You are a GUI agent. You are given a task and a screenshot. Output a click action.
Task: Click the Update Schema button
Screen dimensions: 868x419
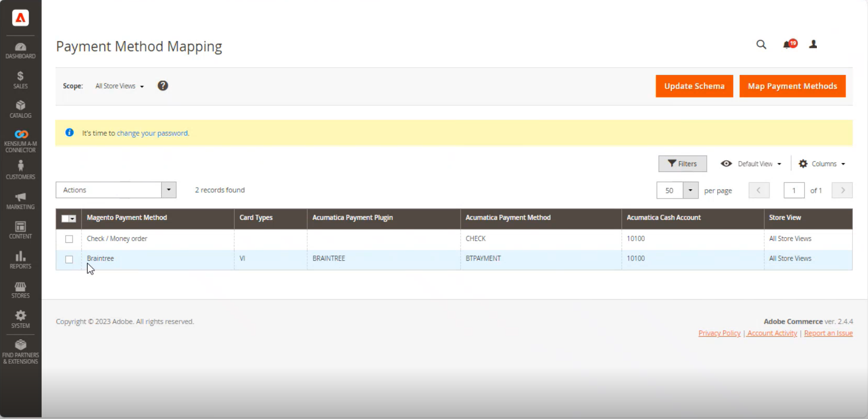pos(694,86)
